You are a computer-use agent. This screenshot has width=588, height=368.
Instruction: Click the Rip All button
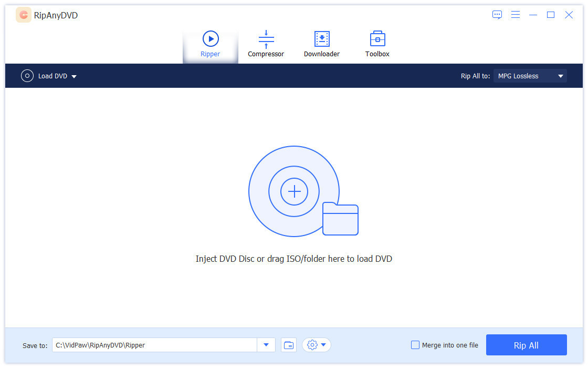tap(526, 345)
